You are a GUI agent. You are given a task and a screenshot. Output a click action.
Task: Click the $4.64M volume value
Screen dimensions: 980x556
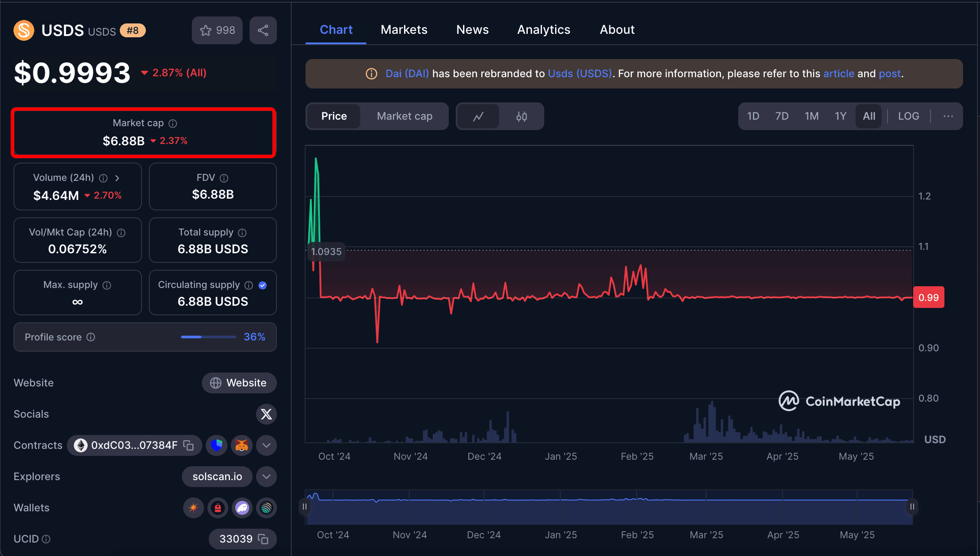(x=56, y=196)
